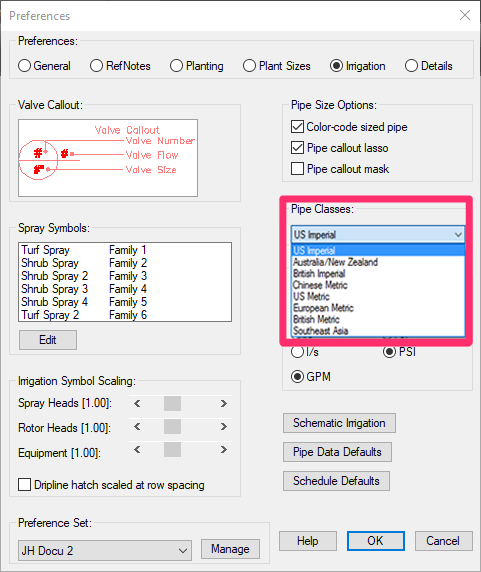The image size is (481, 572).
Task: Close the Preferences dialog
Action: [465, 15]
